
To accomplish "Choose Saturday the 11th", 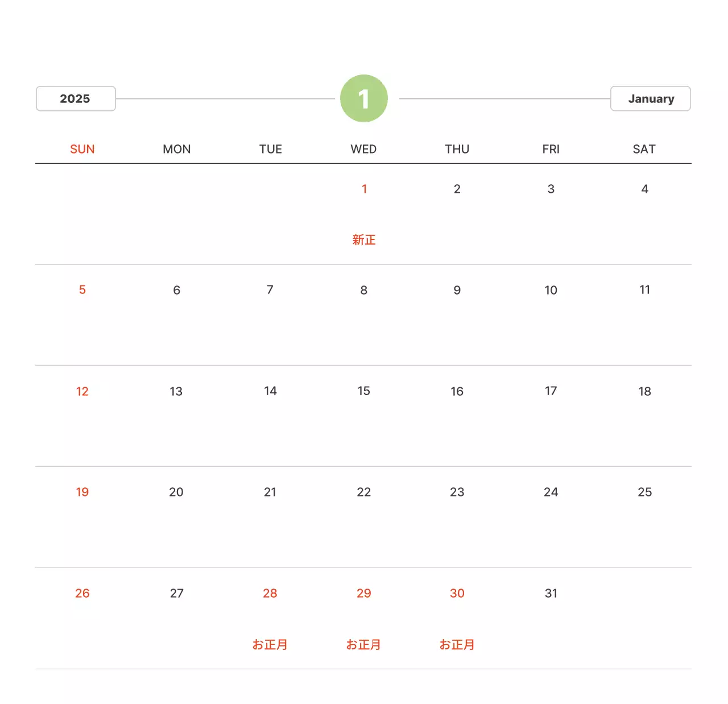I will pos(644,290).
